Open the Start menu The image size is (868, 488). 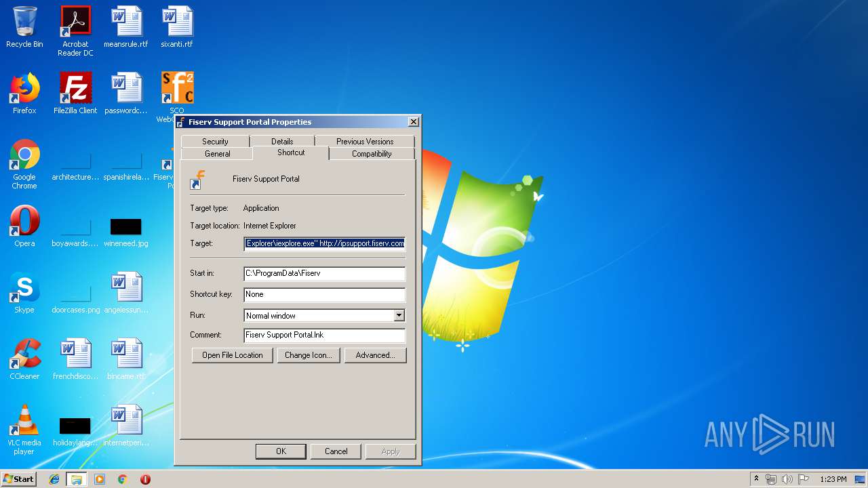tap(19, 479)
